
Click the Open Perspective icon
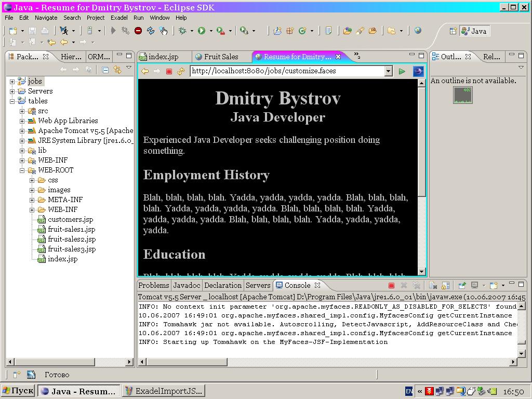click(453, 31)
